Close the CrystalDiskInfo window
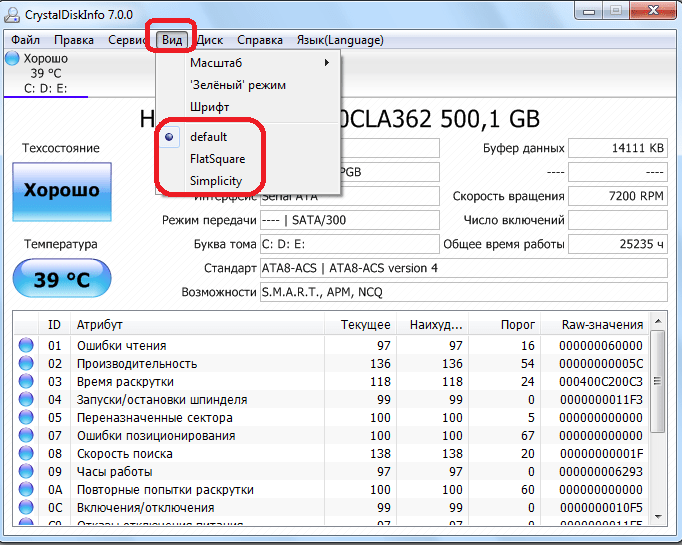Screen dimensions: 682x545 point(653,11)
